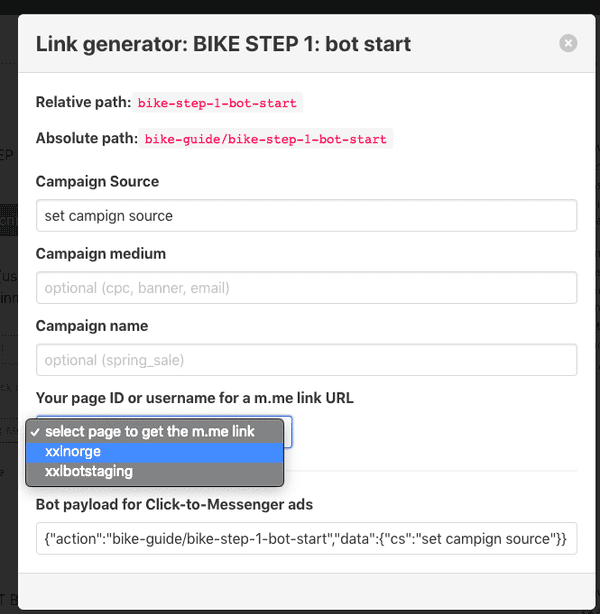This screenshot has width=600, height=614.
Task: Click the checkmark beside the selected option
Action: [35, 432]
